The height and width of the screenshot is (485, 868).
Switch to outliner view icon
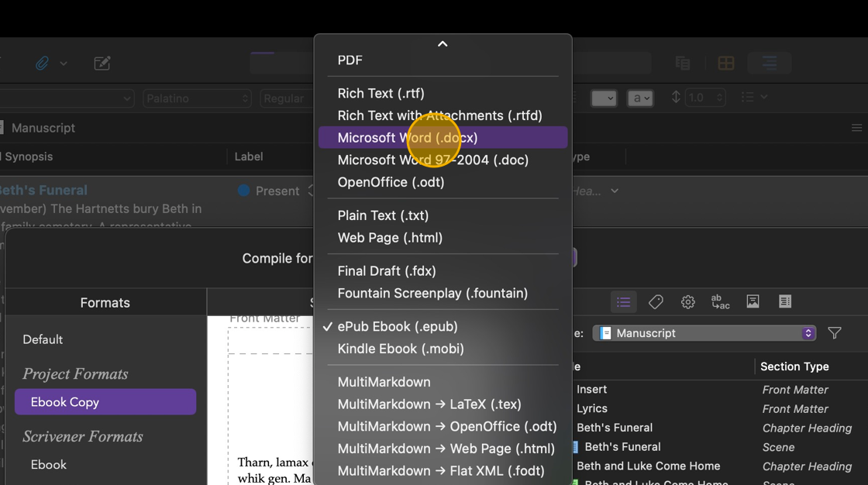pos(770,63)
